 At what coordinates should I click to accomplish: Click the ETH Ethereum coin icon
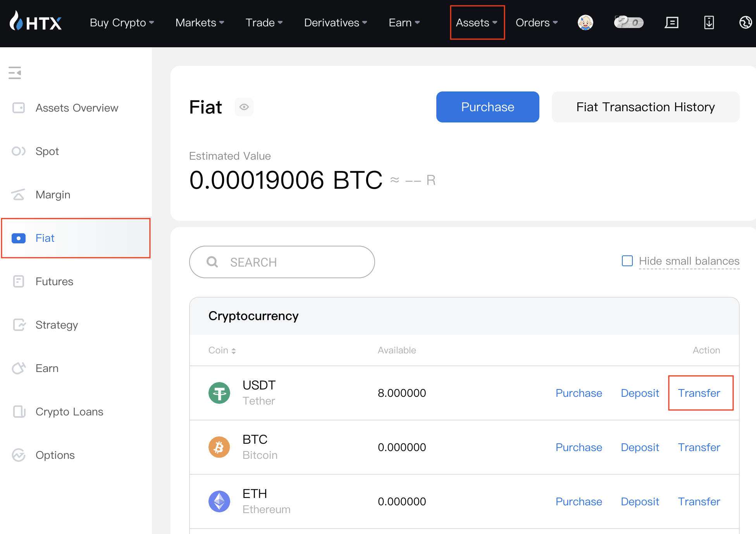coord(219,501)
